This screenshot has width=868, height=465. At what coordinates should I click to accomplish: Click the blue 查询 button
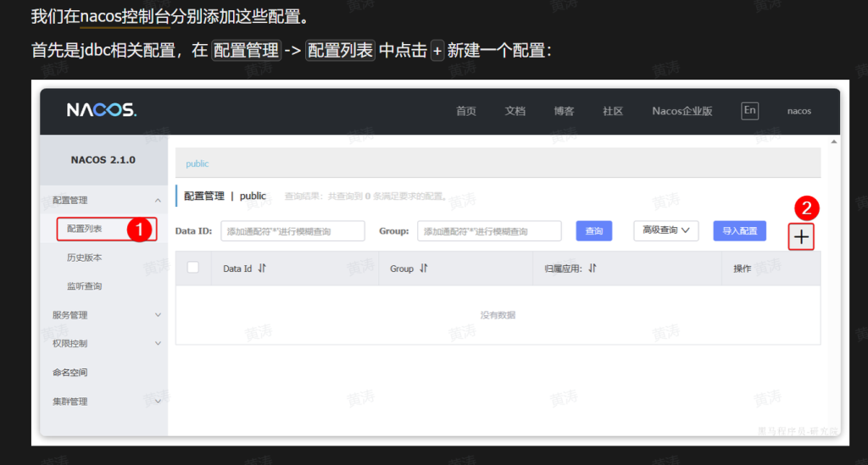[x=594, y=231]
